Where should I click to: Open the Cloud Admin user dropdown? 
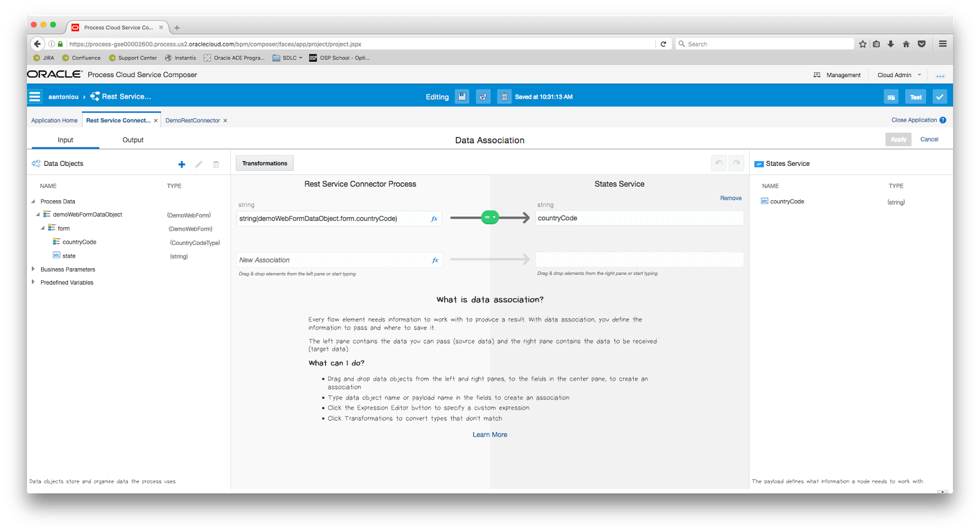(x=899, y=75)
